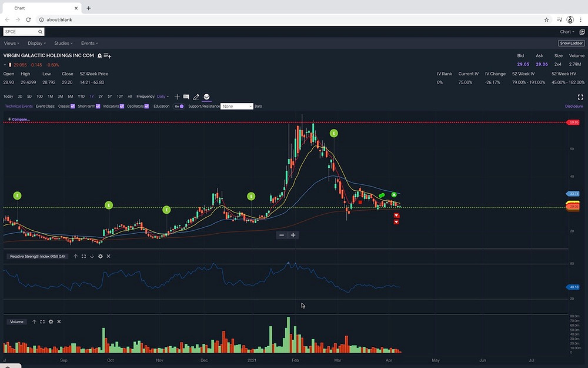Remove the Volume study panel
The image size is (588, 368).
(x=59, y=321)
